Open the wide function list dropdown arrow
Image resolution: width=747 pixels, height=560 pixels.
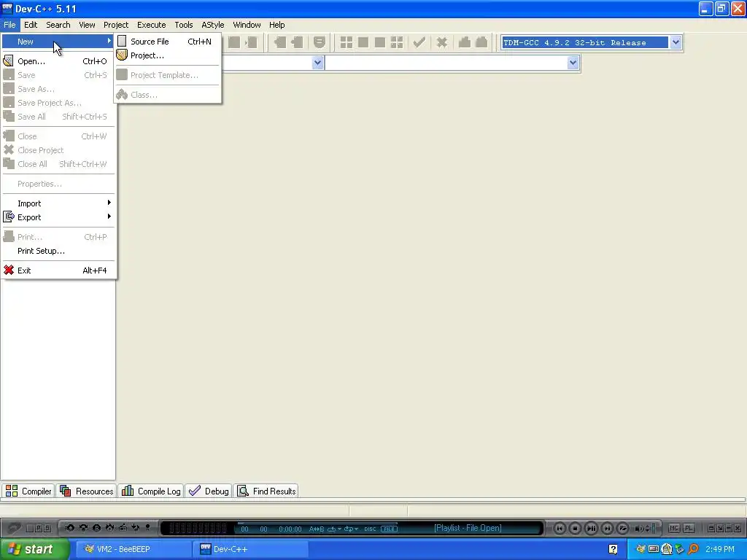[573, 63]
